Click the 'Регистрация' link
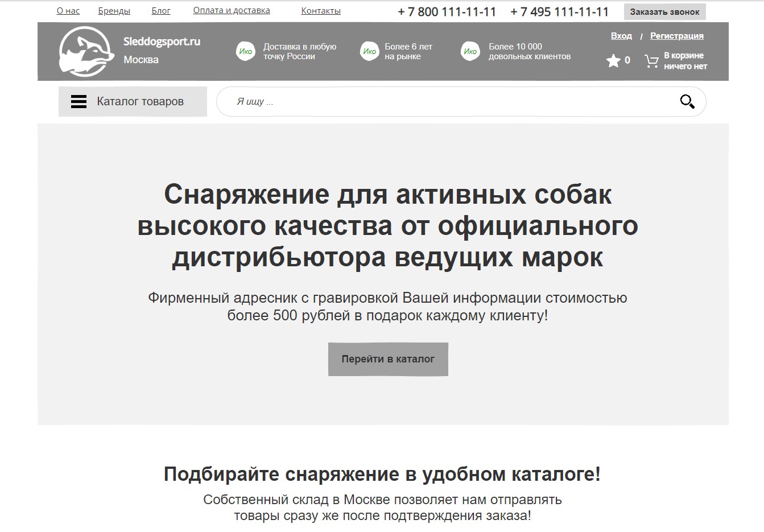Image resolution: width=764 pixels, height=532 pixels. pyautogui.click(x=677, y=36)
